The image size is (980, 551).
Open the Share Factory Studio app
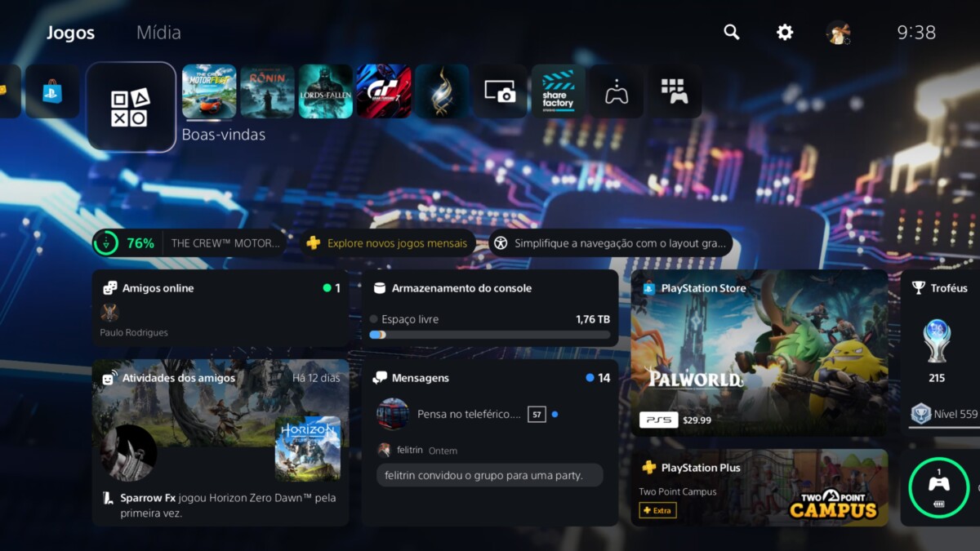coord(559,91)
